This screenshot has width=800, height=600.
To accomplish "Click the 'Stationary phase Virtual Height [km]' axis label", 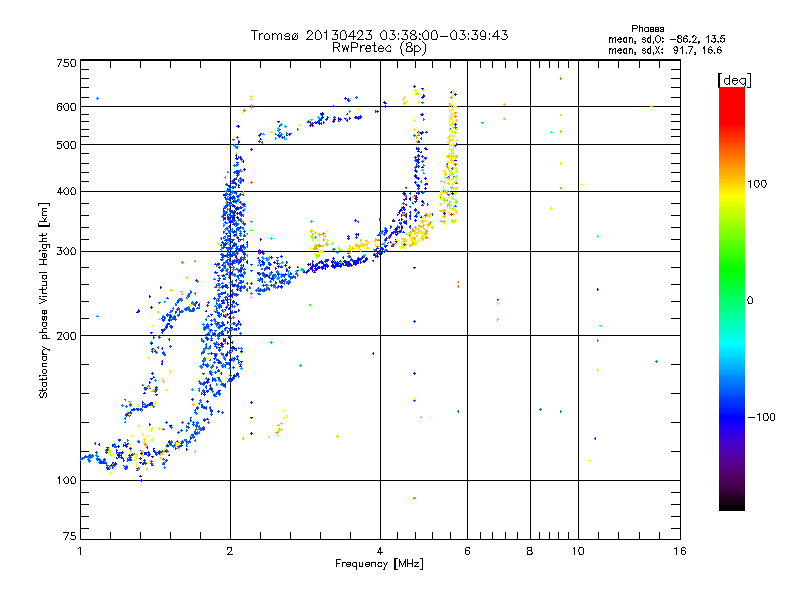I will point(44,300).
